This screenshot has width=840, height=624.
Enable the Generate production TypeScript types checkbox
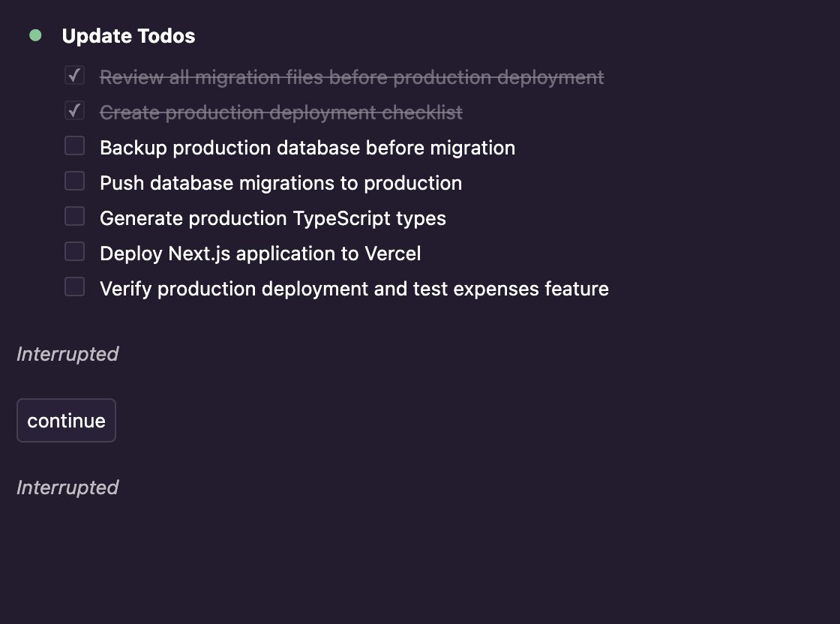(x=74, y=217)
